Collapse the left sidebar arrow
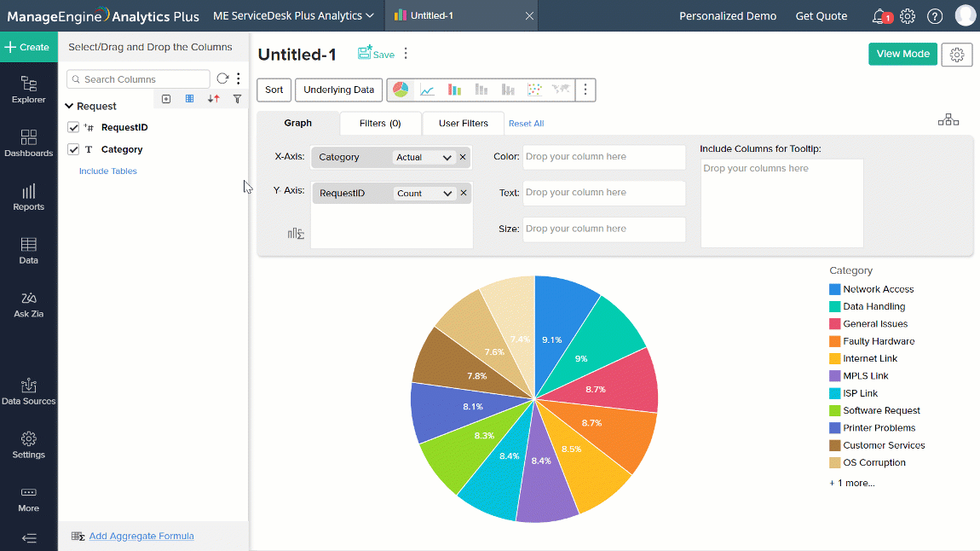 pos(29,538)
